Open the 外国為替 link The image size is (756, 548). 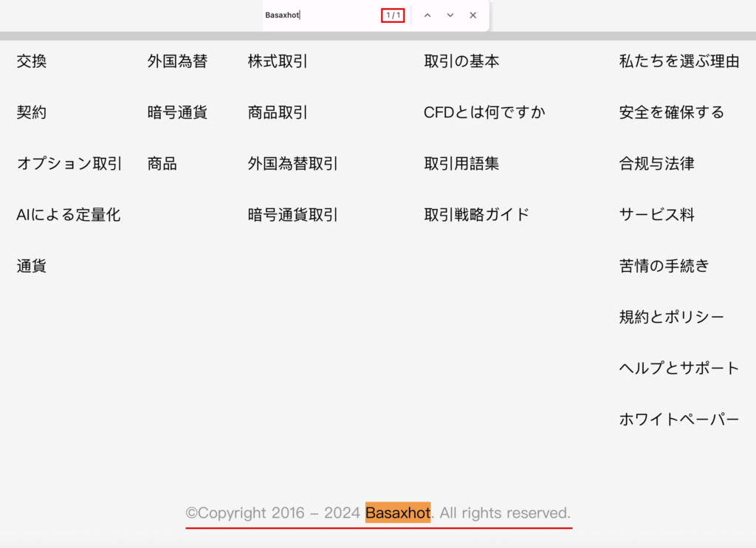(177, 61)
